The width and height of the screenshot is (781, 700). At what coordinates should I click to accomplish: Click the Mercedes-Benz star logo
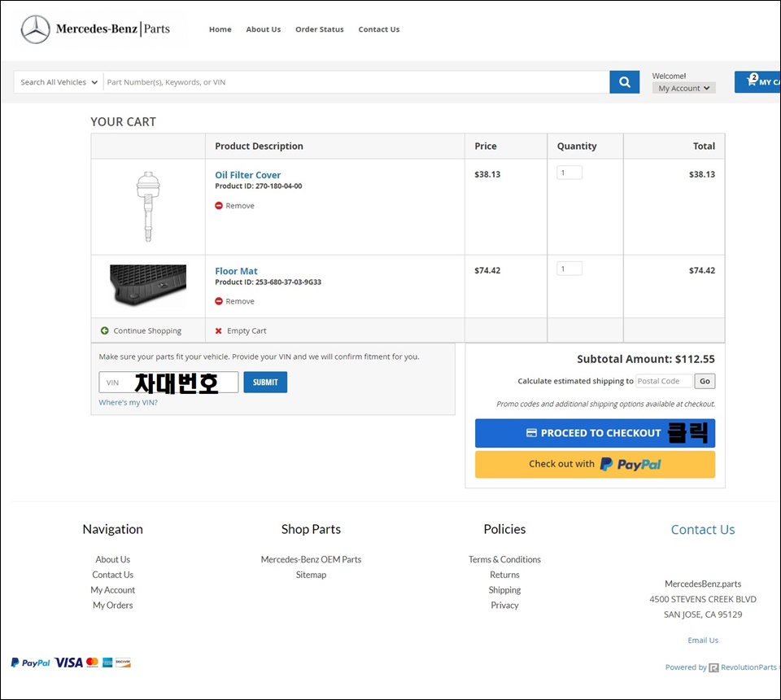[35, 29]
